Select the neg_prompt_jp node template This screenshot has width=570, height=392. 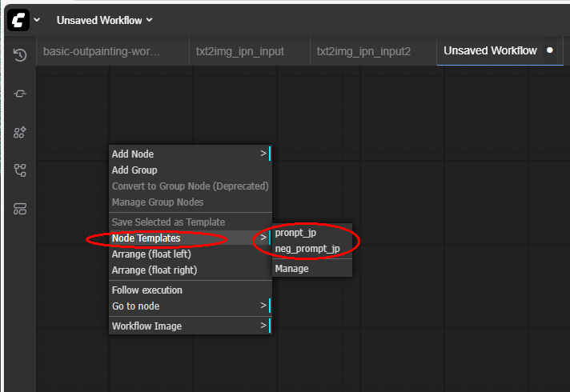pyautogui.click(x=307, y=249)
